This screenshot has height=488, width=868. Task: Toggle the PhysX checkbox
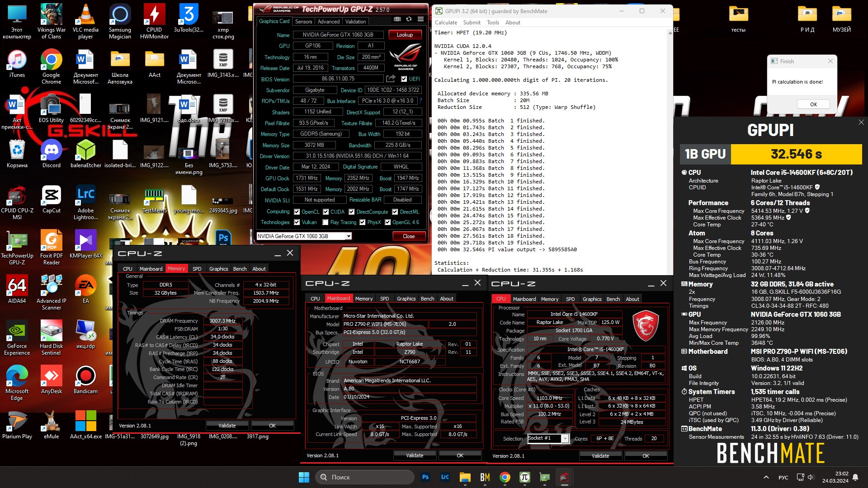(x=362, y=222)
